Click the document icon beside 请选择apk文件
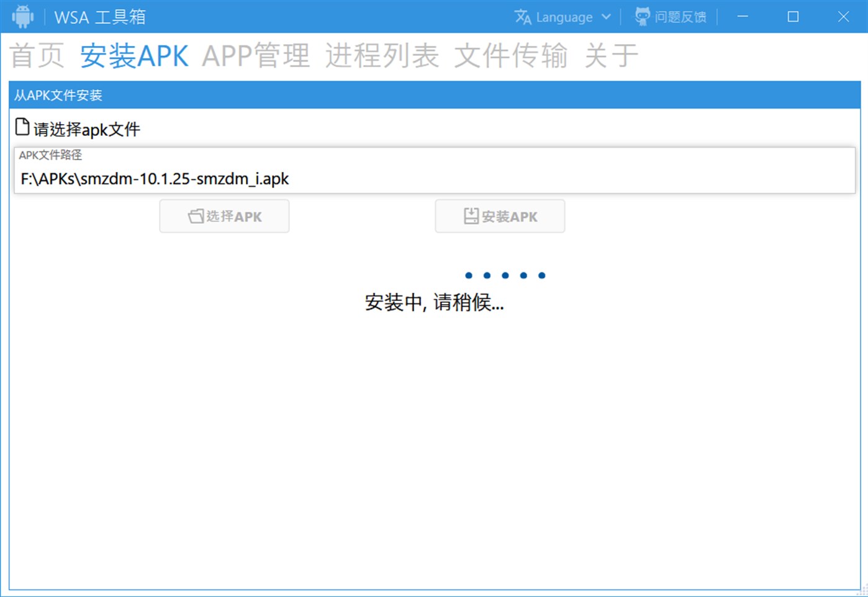Screen dimensions: 868x597 click(x=22, y=127)
